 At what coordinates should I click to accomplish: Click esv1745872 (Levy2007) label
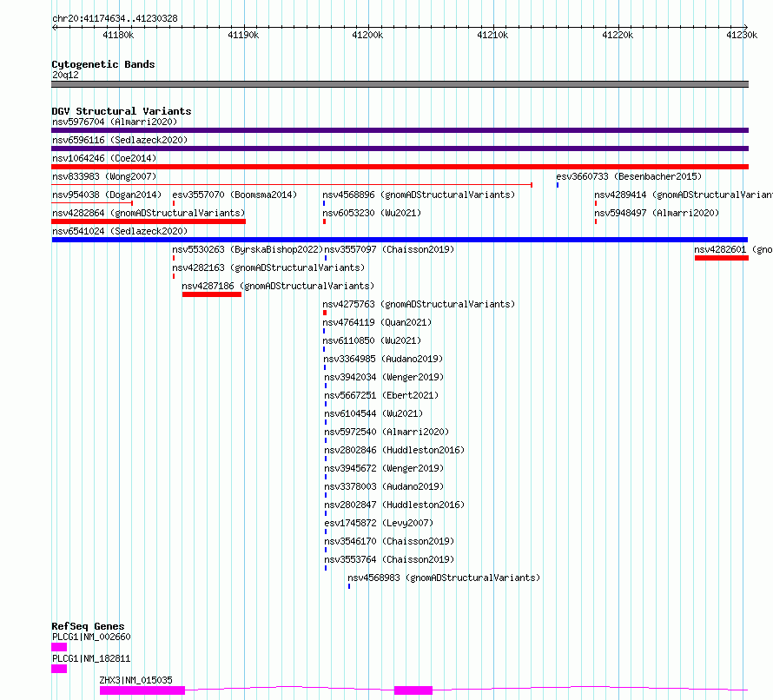(379, 523)
